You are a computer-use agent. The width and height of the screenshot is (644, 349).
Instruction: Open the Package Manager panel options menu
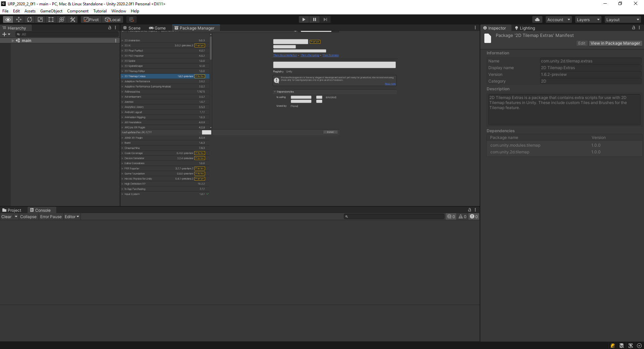[475, 28]
